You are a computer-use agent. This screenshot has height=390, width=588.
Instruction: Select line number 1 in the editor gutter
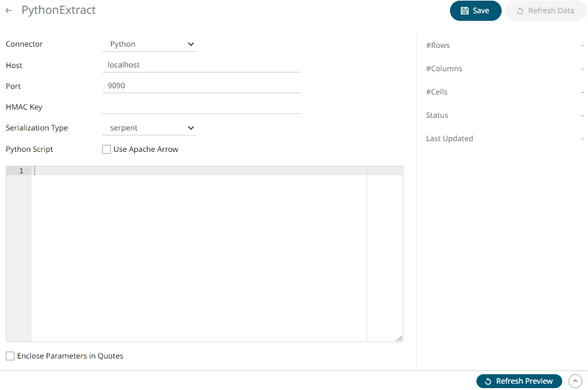pyautogui.click(x=21, y=171)
